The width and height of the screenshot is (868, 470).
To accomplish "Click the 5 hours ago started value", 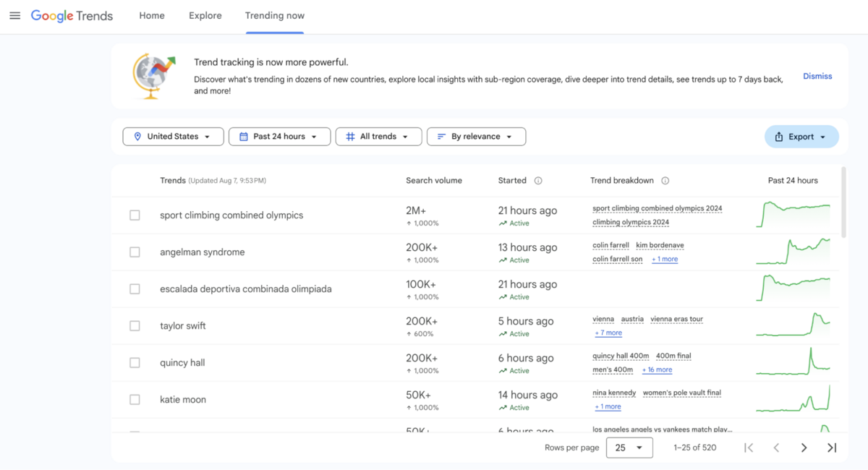I will coord(526,321).
